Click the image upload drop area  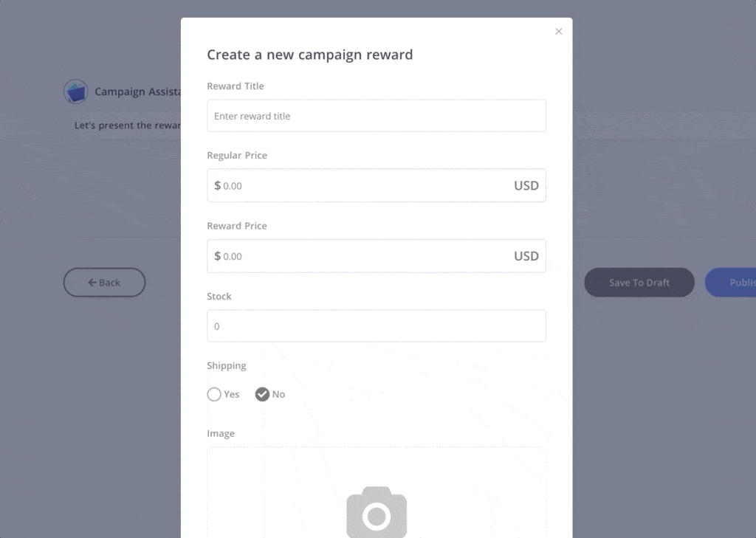point(377,492)
